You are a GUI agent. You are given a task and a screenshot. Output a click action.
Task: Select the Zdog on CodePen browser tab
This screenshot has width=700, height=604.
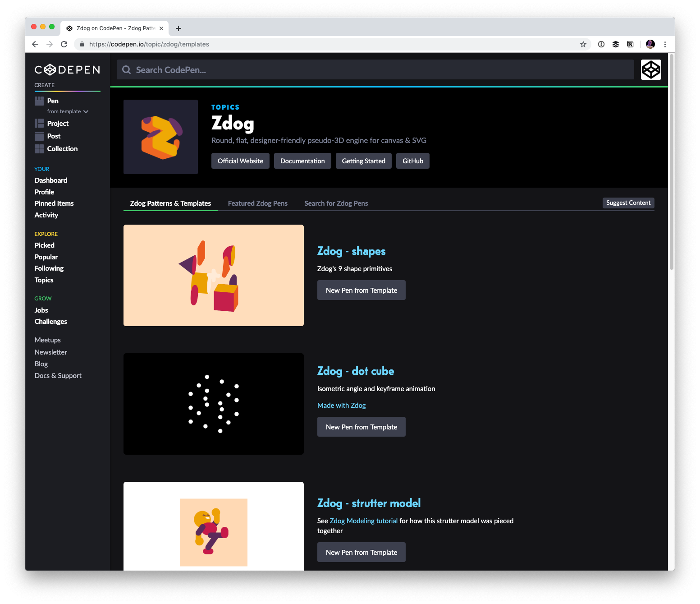coord(114,28)
